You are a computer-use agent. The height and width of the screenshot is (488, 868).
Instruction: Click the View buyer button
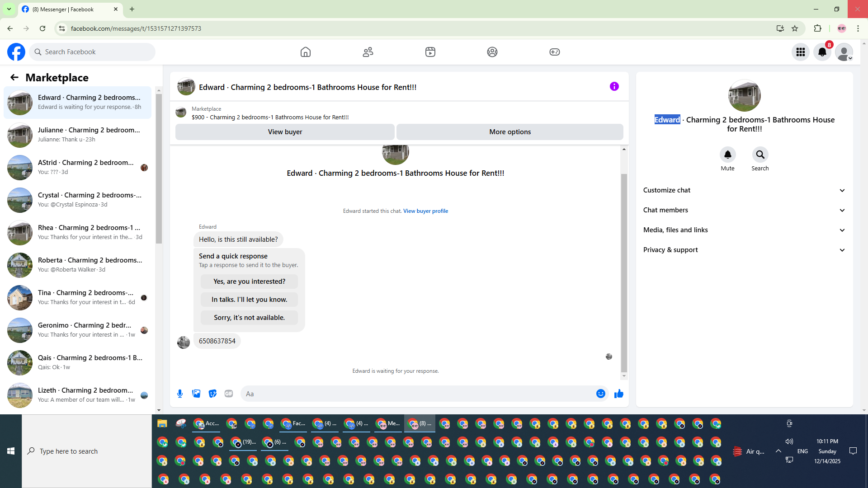click(285, 132)
